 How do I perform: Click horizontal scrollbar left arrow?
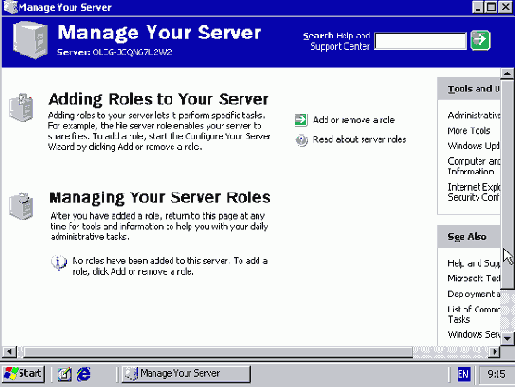[9, 352]
